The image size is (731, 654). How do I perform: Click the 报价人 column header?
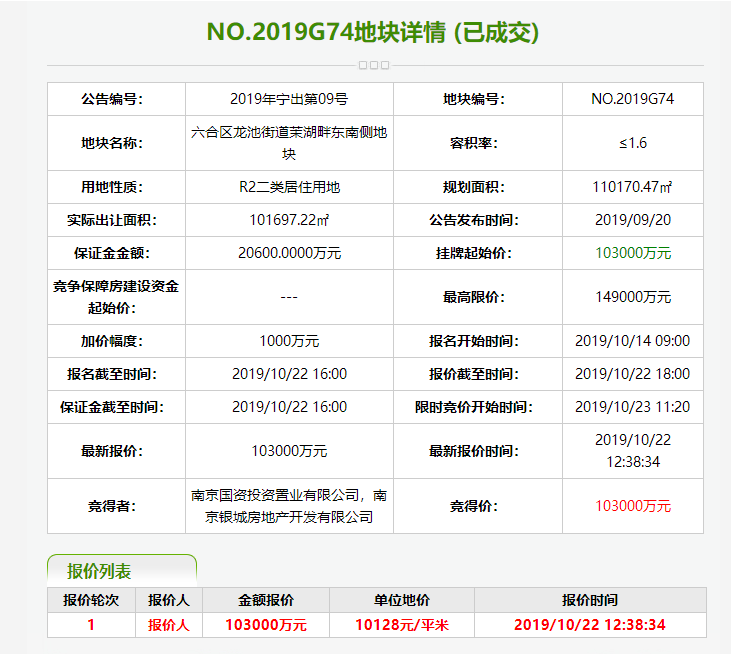point(169,600)
